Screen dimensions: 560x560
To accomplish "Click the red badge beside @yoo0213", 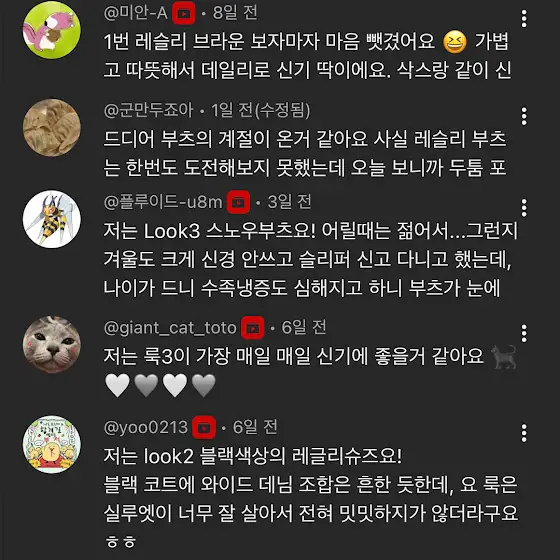I will point(204,428).
